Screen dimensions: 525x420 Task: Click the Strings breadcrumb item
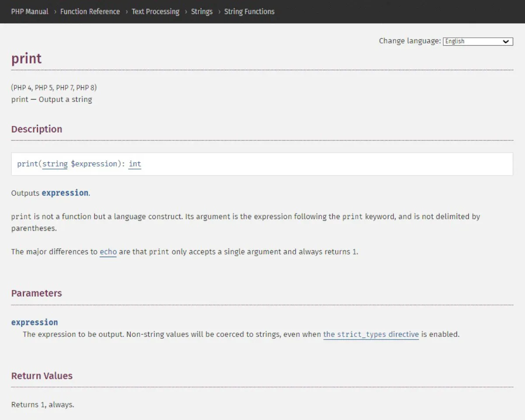202,12
